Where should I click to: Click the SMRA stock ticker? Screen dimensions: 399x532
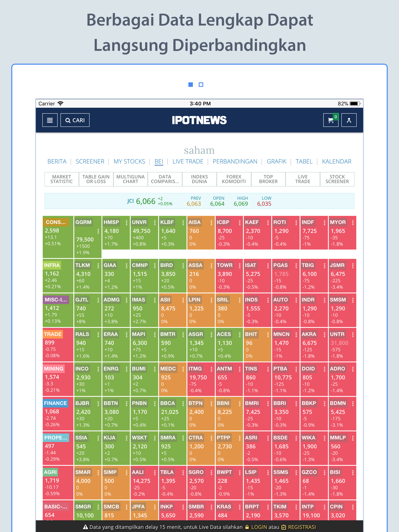pyautogui.click(x=168, y=438)
